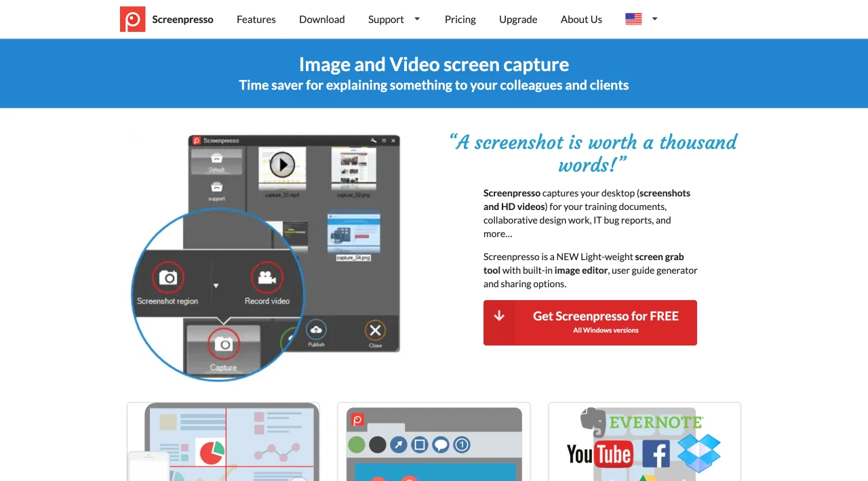
Task: Play the capture_01.mp4 video thumbnail
Action: 282,164
